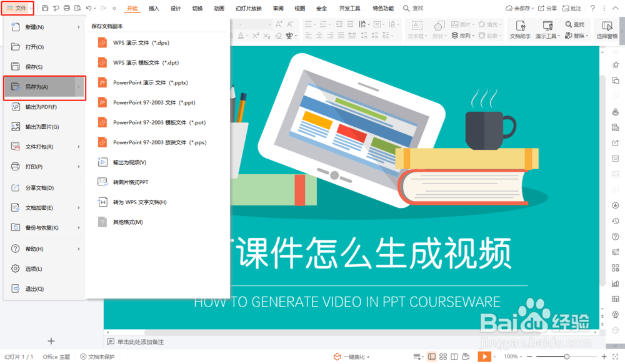Viewport: 625px width, 364px height.
Task: Click 单击此处添加备注 notes field
Action: point(140,342)
